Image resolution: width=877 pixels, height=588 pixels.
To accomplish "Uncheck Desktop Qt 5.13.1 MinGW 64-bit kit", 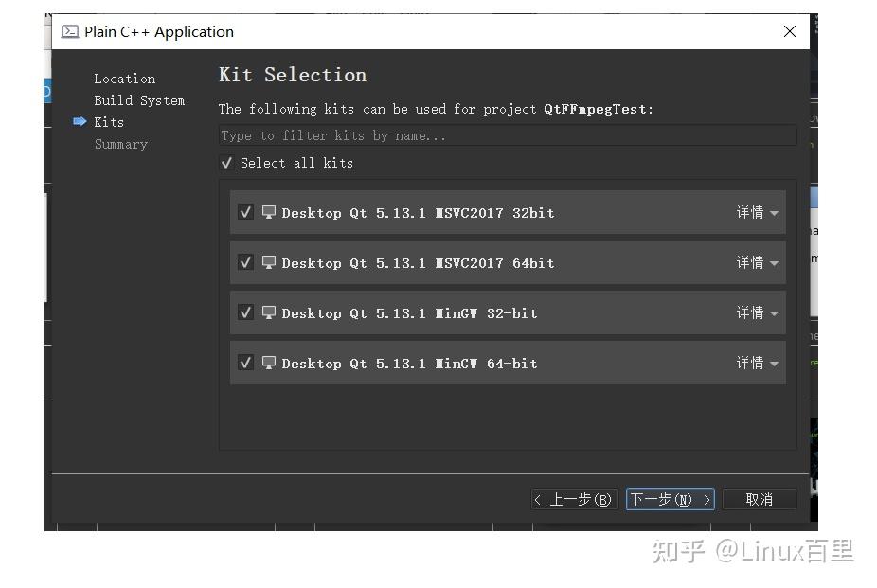I will click(245, 363).
